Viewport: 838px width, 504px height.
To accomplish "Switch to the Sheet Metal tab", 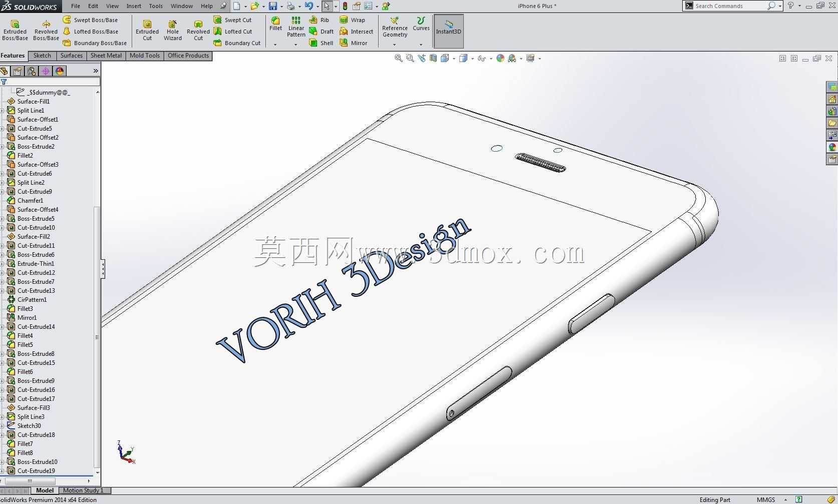I will click(106, 56).
